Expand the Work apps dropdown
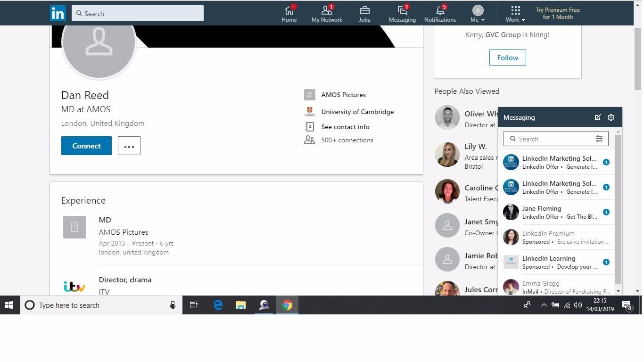This screenshot has height=362, width=644. [515, 14]
